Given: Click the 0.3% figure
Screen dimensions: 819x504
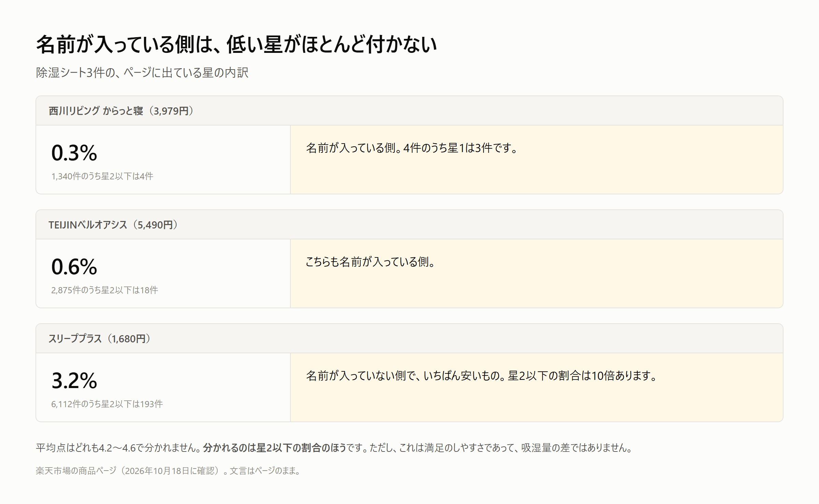Looking at the screenshot, I should [x=74, y=153].
